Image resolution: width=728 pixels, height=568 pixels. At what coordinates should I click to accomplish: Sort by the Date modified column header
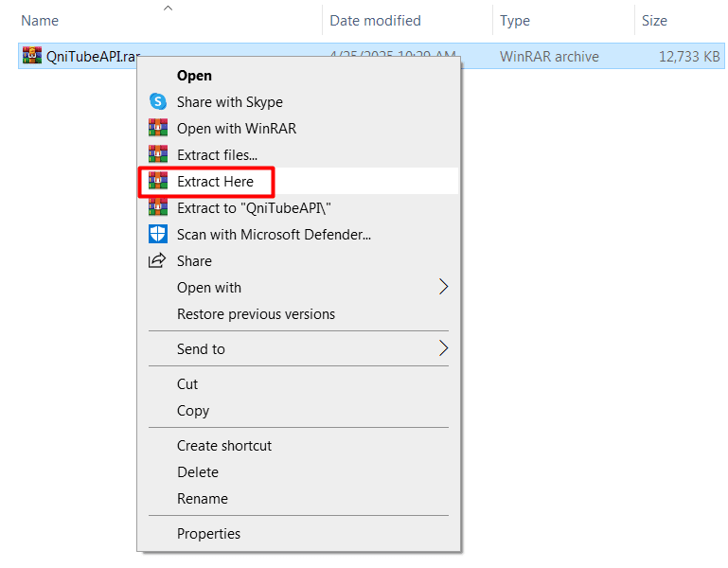click(x=375, y=21)
